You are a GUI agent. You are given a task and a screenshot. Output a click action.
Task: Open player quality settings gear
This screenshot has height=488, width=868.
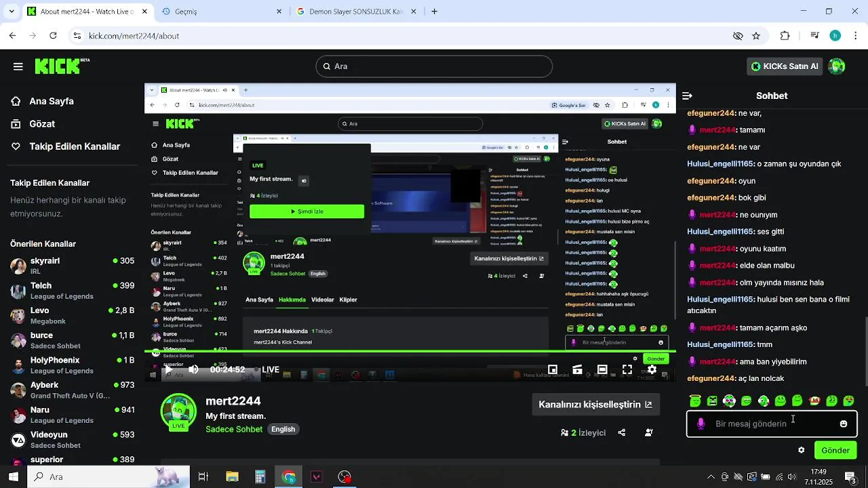click(x=652, y=369)
